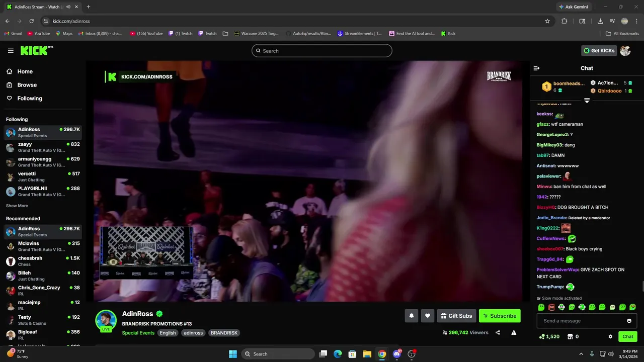Open Chrome downloads
This screenshot has width=644, height=362.
600,21
